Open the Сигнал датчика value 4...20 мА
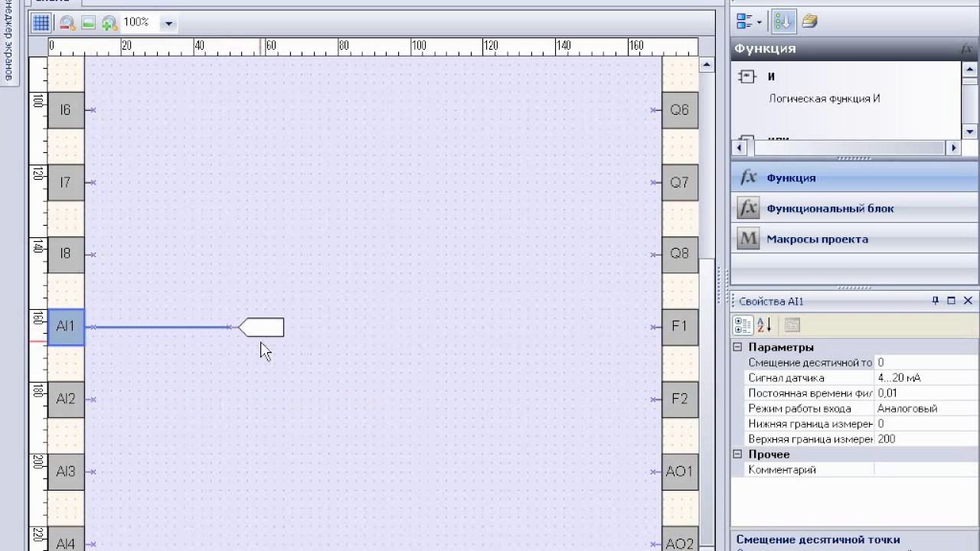The image size is (980, 551). click(x=926, y=378)
